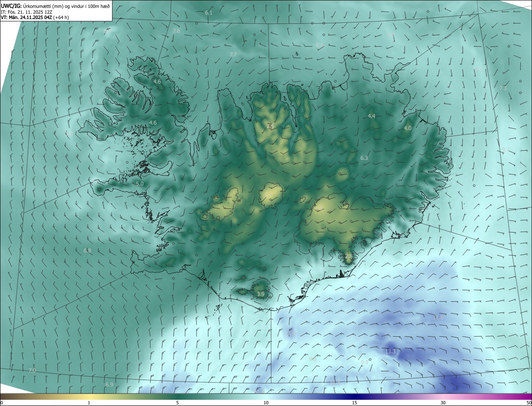Click the 9.8 value in the sea south of Iceland

click(365, 362)
